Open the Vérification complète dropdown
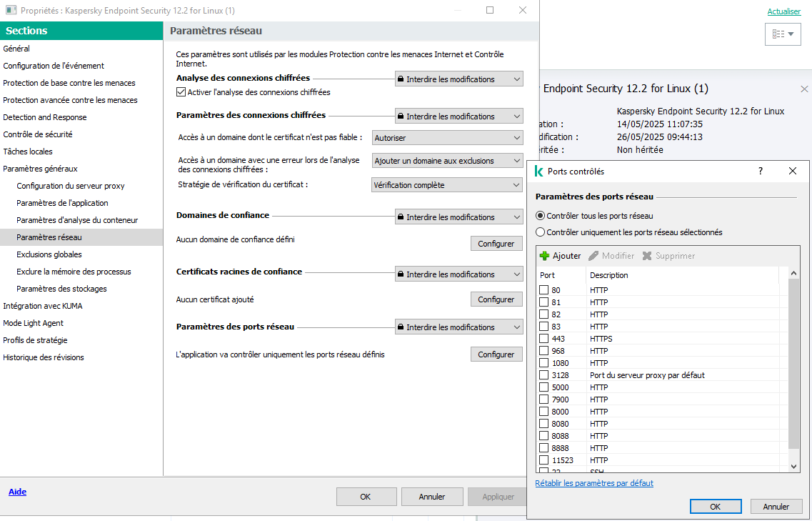This screenshot has width=812, height=521. [x=447, y=185]
